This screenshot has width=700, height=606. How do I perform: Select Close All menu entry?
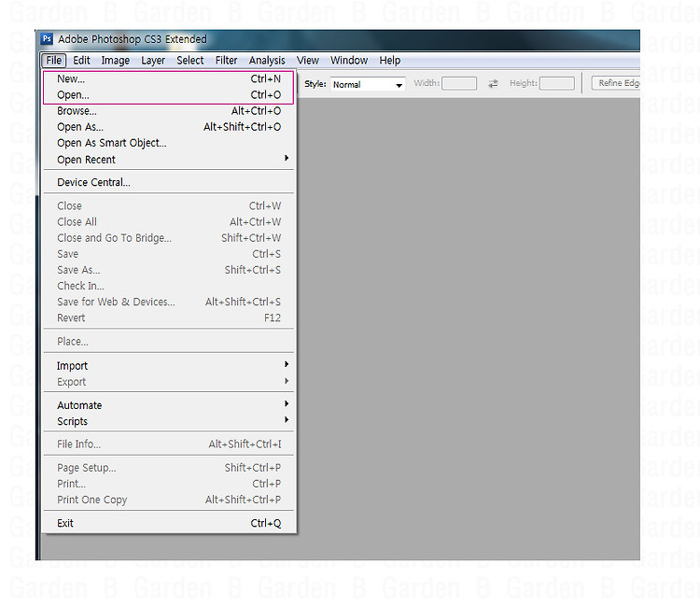point(169,222)
